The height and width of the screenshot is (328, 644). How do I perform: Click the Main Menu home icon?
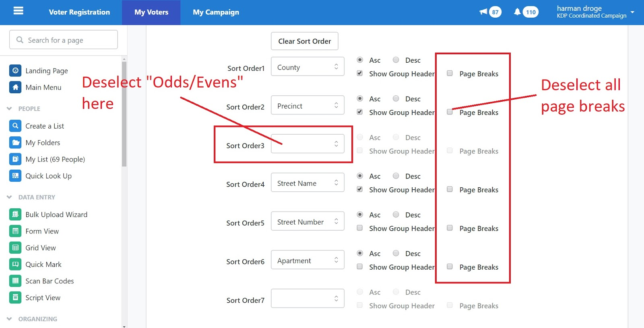15,87
